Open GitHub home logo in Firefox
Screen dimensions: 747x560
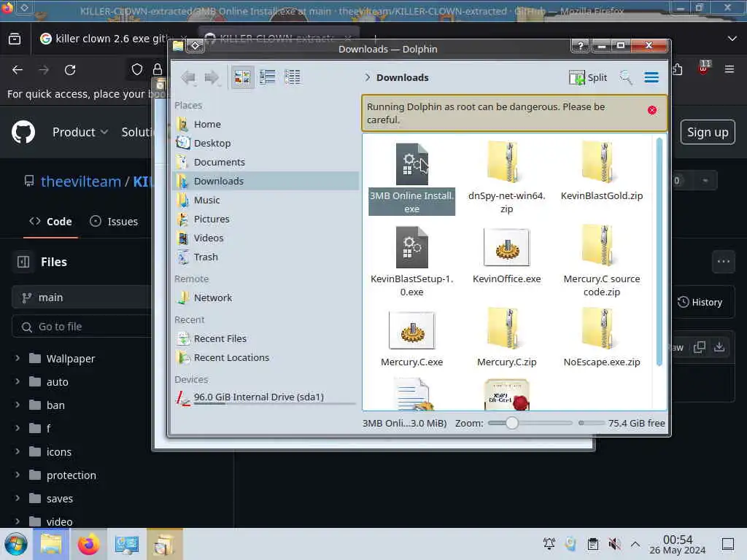23,132
